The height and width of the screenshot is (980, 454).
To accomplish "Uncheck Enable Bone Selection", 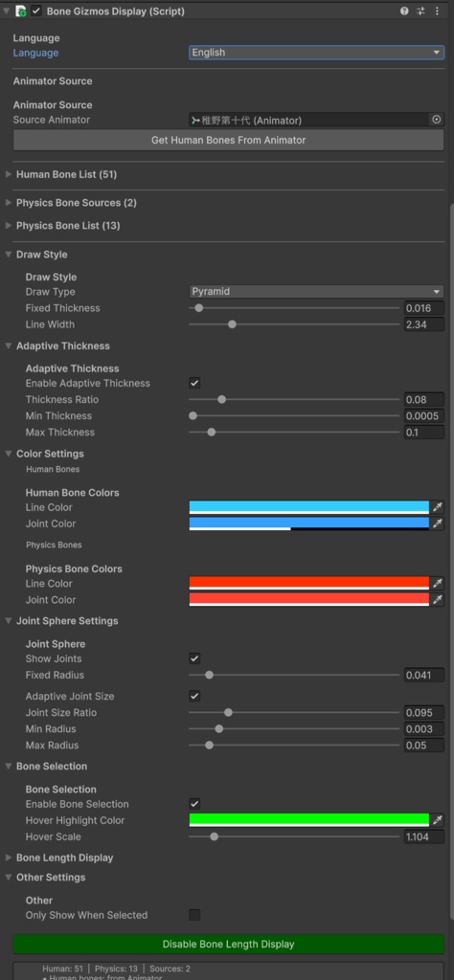I will click(x=194, y=804).
